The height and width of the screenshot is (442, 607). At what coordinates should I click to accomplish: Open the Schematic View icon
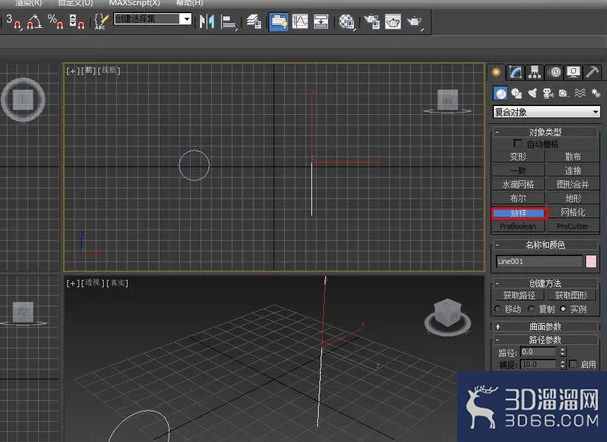point(321,21)
